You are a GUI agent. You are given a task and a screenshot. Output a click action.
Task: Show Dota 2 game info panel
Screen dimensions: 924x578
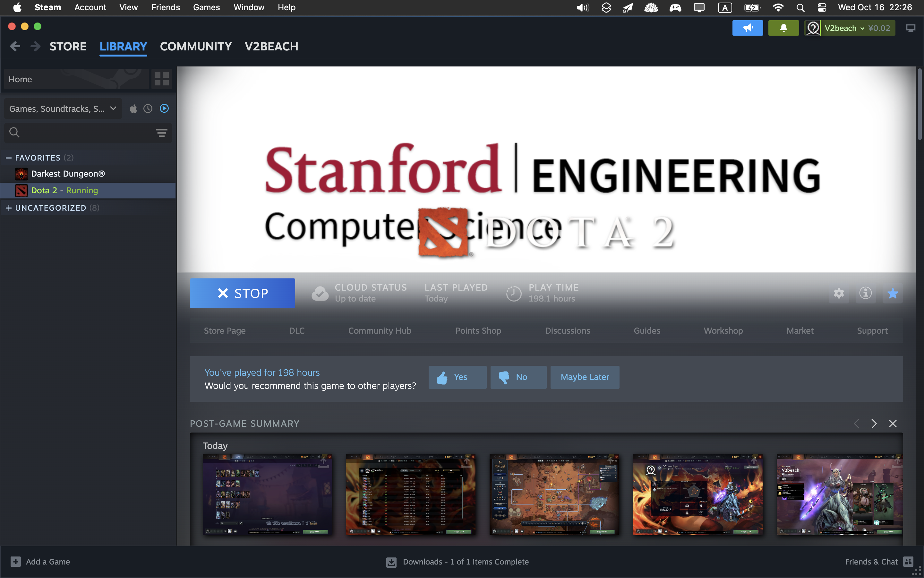click(x=866, y=293)
